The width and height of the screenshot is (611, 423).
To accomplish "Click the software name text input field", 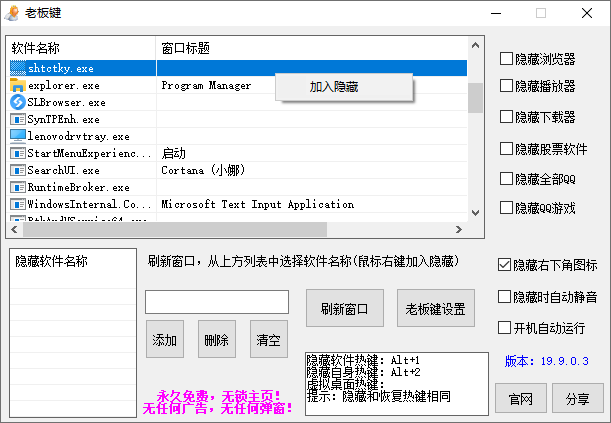I will pos(217,302).
